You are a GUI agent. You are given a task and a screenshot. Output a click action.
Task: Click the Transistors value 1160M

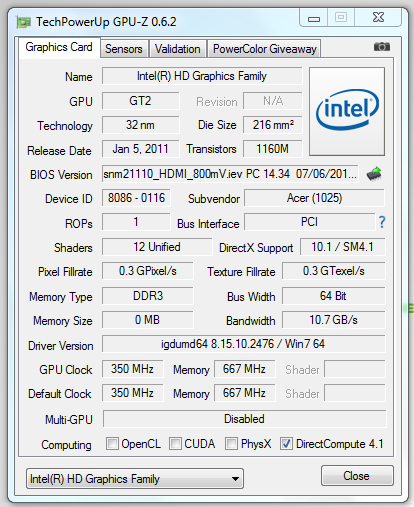273,149
